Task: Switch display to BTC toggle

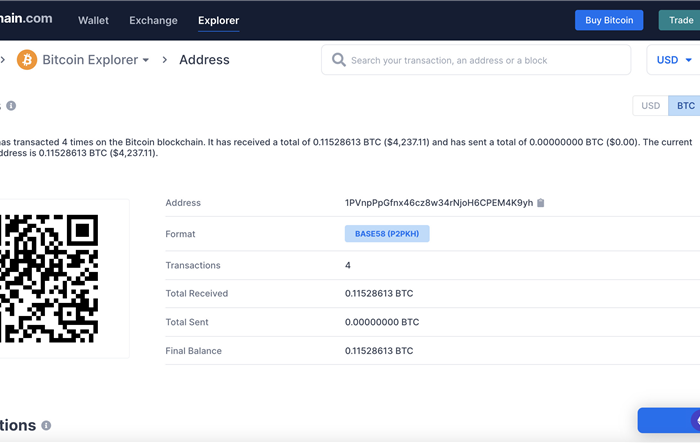Action: pos(685,106)
